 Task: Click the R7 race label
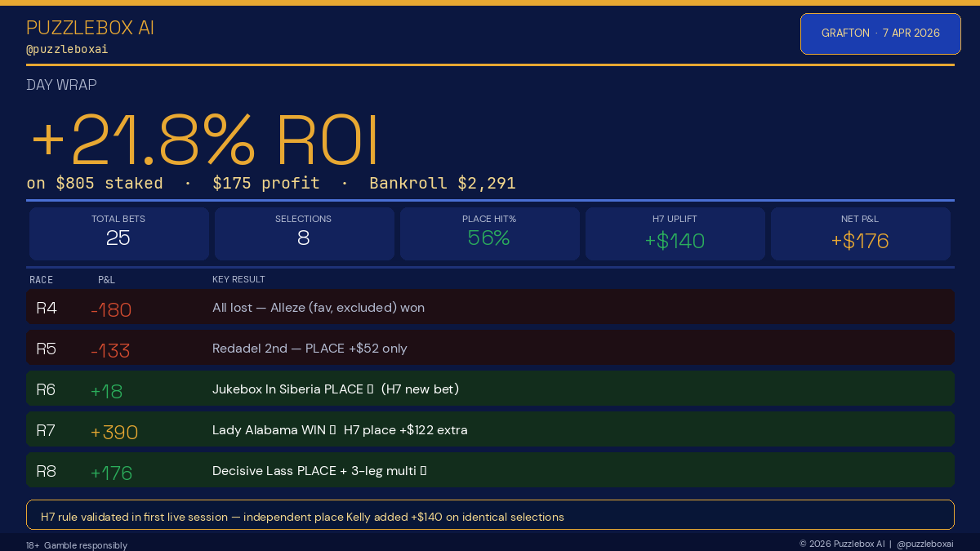[47, 430]
